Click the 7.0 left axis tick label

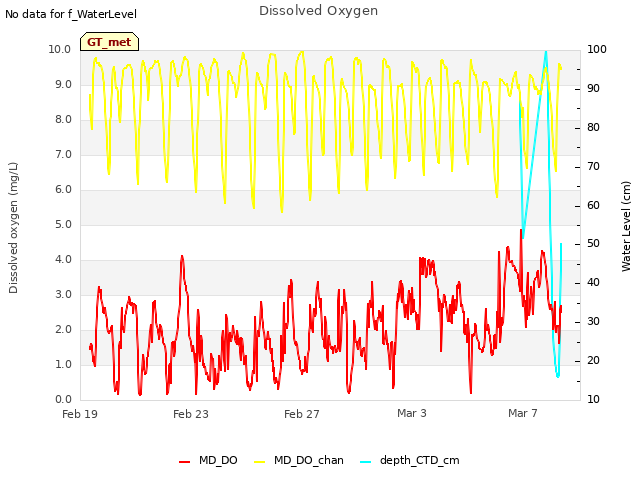[63, 155]
